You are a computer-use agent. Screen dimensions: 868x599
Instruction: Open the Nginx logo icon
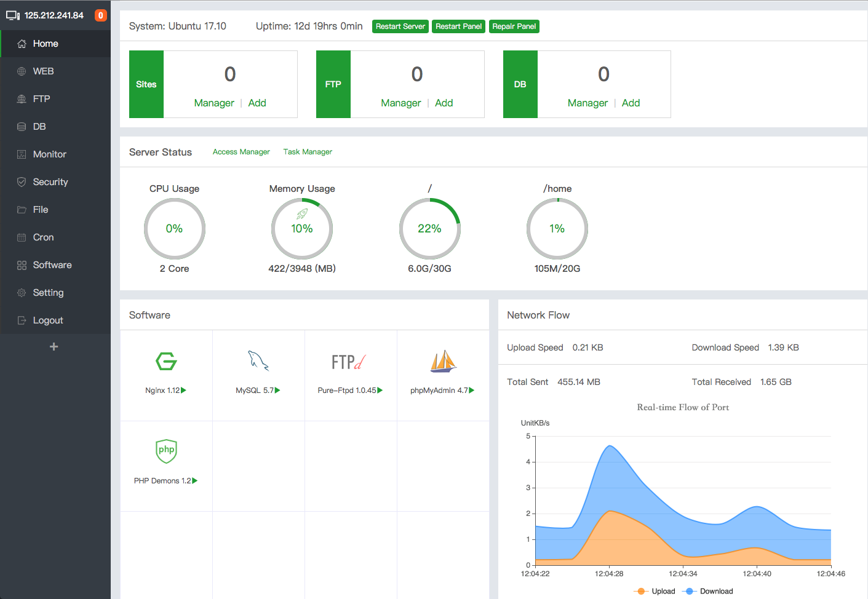(166, 361)
